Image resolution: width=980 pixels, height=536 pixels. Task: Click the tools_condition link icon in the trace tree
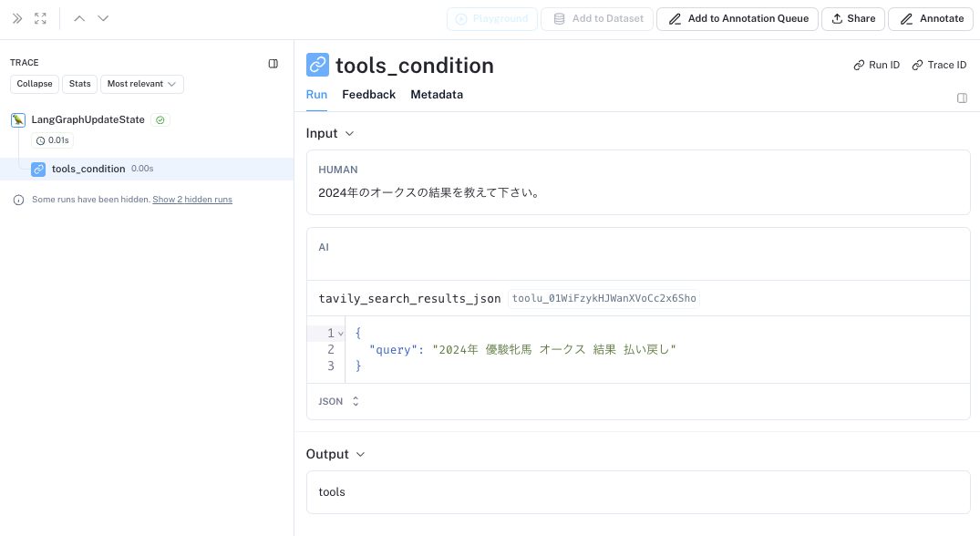tap(38, 170)
